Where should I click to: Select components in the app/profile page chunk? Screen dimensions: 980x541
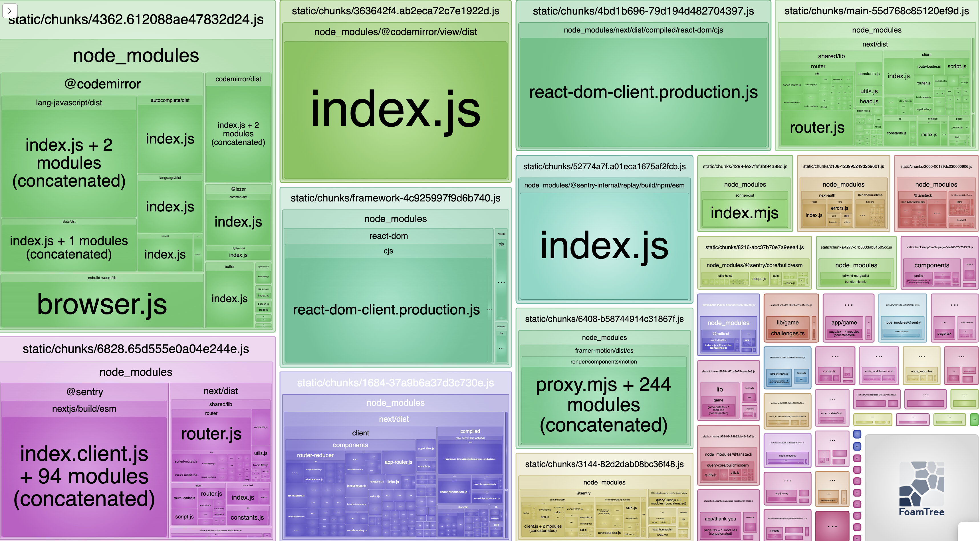932,265
